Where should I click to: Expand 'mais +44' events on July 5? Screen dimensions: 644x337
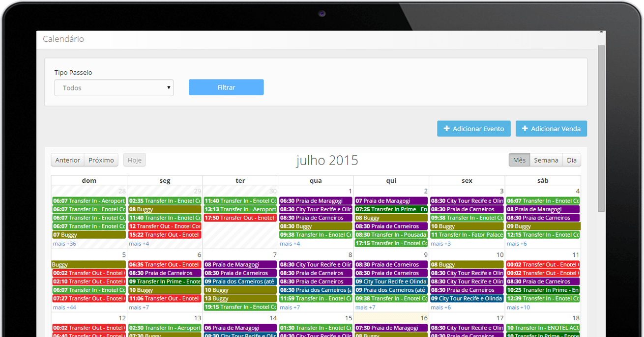pyautogui.click(x=65, y=308)
